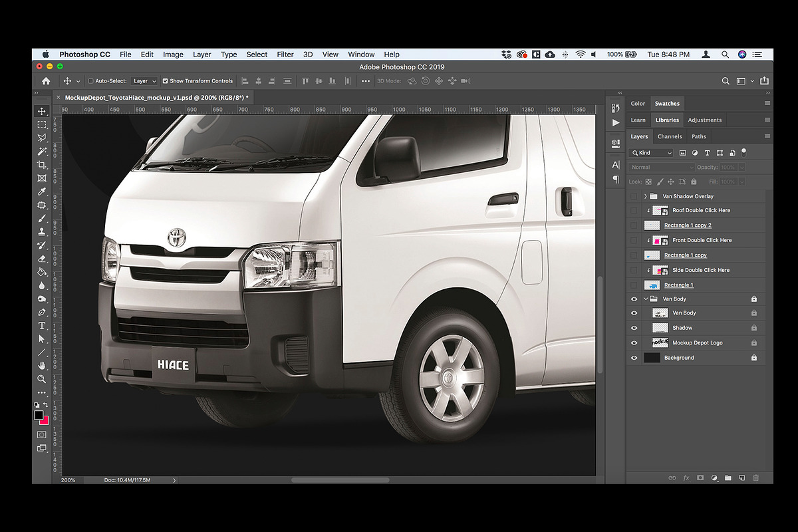798x532 pixels.
Task: Select the Zoom tool
Action: [x=42, y=379]
